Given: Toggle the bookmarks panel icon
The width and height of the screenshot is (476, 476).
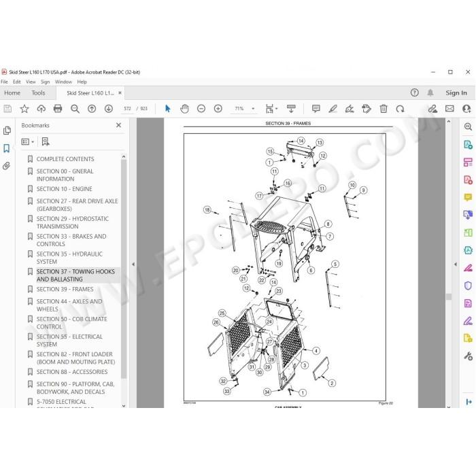Looking at the screenshot, I should tap(6, 148).
